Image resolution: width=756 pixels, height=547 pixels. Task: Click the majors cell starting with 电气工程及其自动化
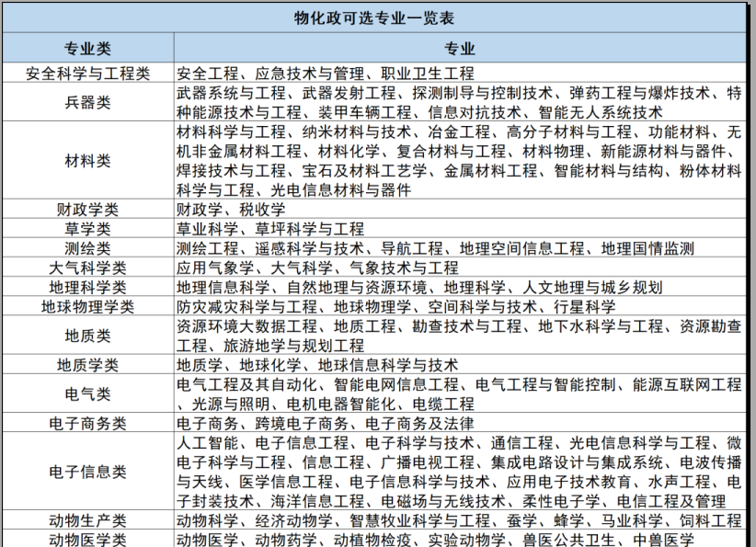pyautogui.click(x=460, y=393)
